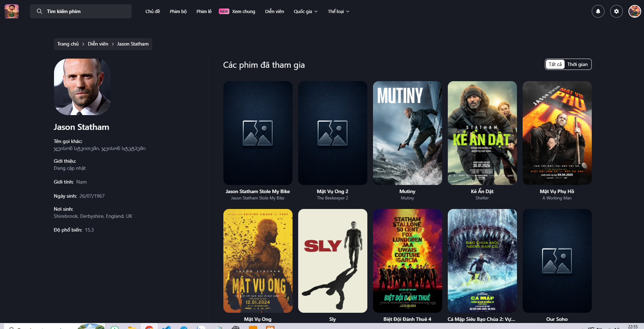Click the Mật Vụ Ong 2 title

(x=332, y=191)
